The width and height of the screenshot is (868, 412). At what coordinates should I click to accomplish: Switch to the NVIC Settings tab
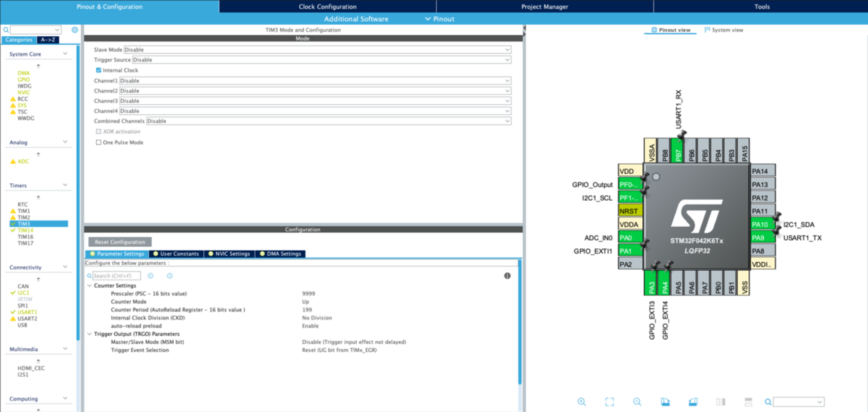pyautogui.click(x=229, y=254)
